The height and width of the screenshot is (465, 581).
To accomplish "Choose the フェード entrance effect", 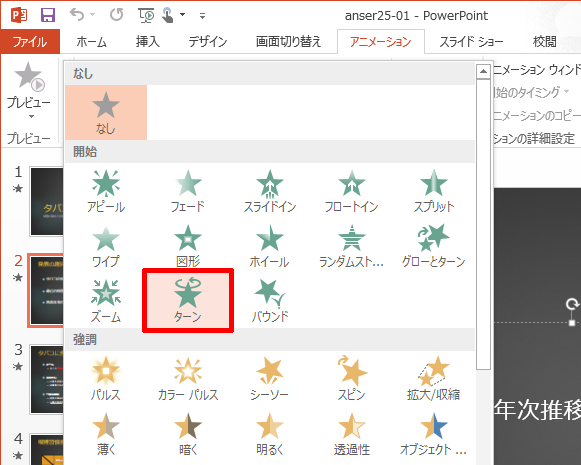I will (188, 191).
